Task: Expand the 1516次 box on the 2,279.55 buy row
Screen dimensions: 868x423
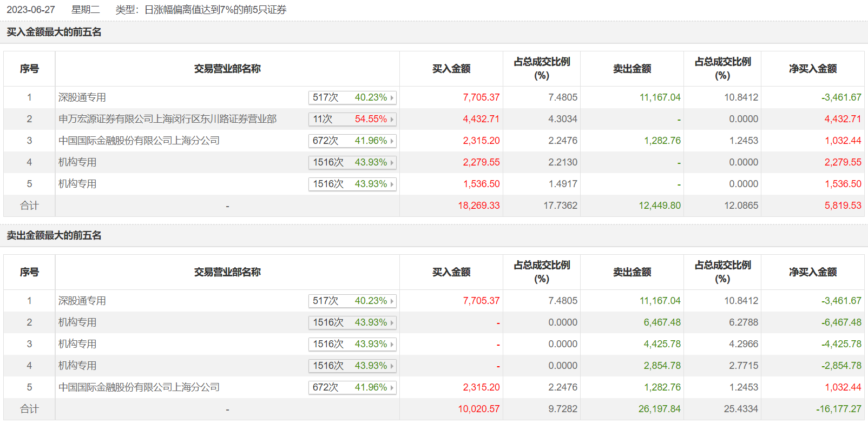Action: point(392,162)
